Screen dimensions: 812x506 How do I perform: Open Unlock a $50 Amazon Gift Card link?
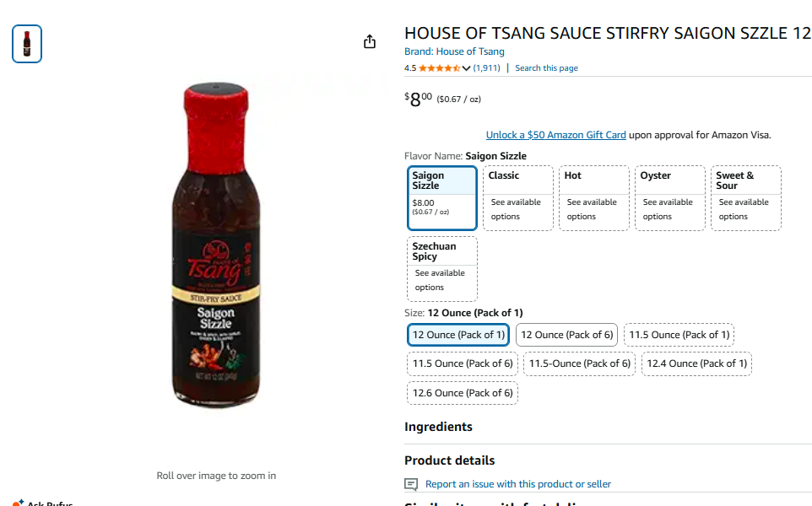click(x=555, y=135)
